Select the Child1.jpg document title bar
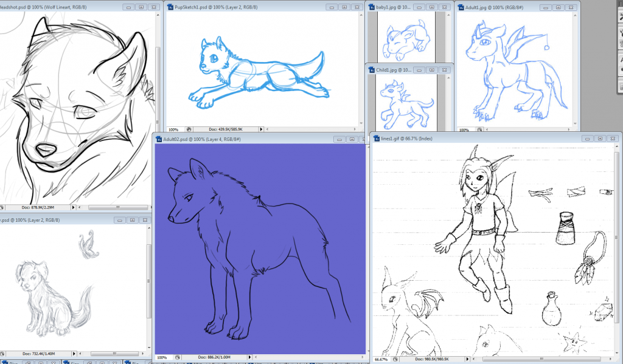Screen dimensions: 623x364 (x=402, y=70)
